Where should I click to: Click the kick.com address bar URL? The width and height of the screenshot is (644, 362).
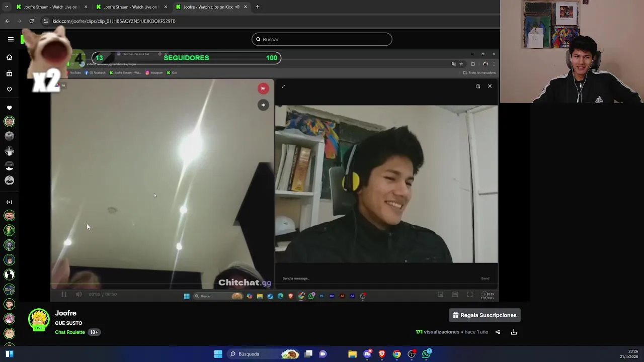[x=114, y=21]
